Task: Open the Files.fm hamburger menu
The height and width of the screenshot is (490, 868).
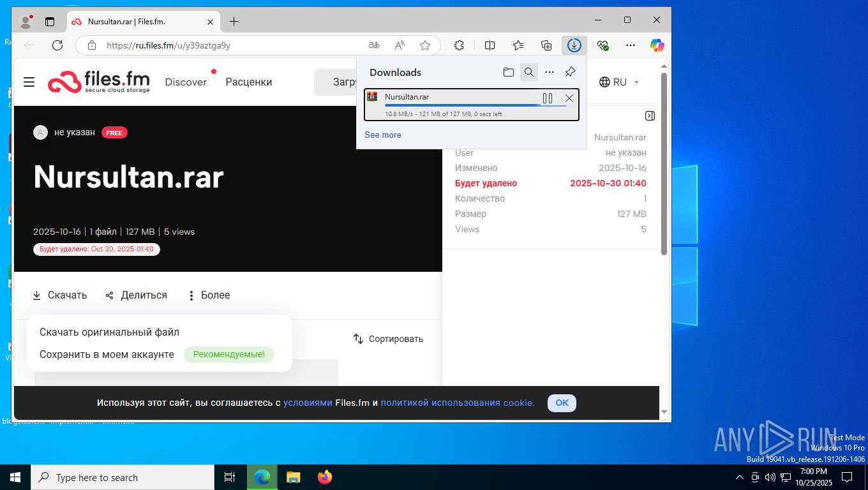Action: pos(29,82)
